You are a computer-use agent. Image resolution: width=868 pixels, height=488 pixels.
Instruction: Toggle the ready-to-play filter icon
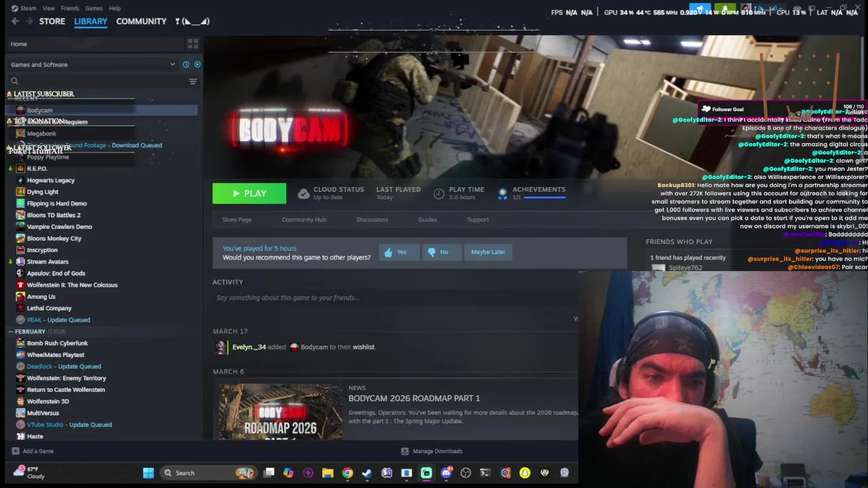click(x=197, y=64)
